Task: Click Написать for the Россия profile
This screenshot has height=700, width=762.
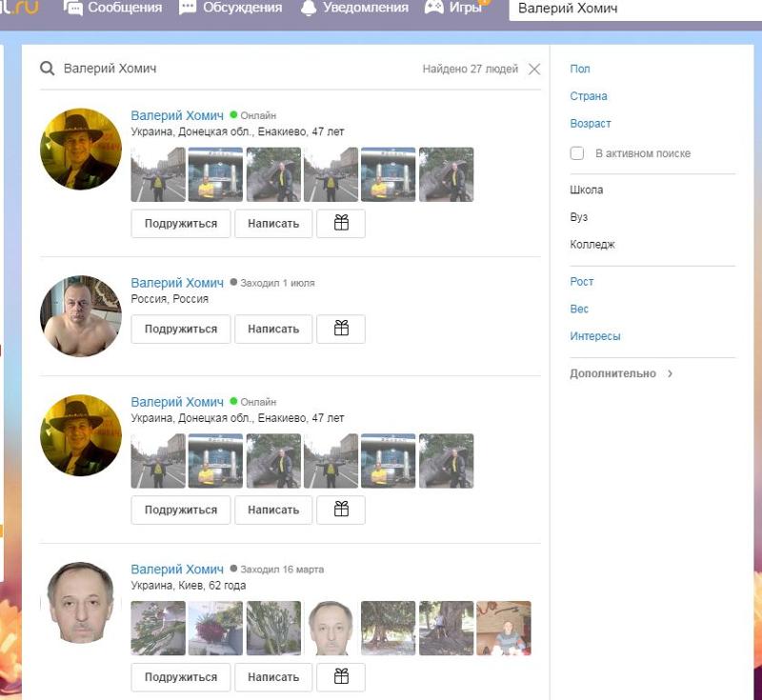Action: 273,329
